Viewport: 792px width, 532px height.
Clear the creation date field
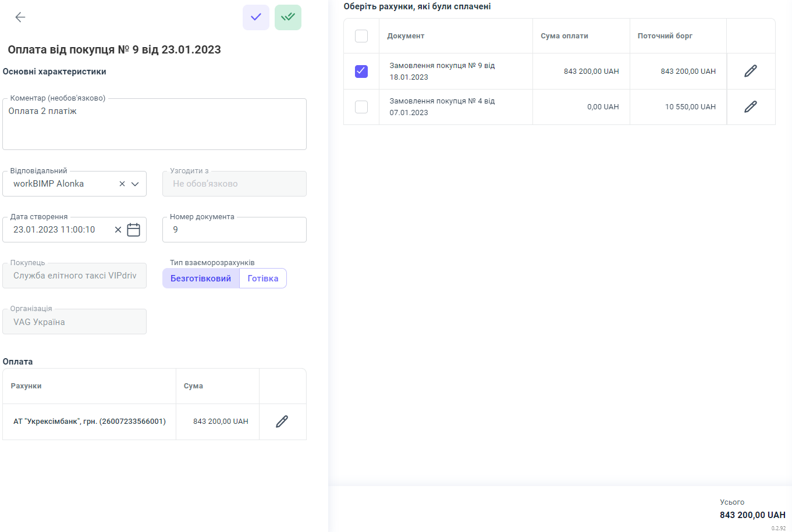click(x=118, y=230)
